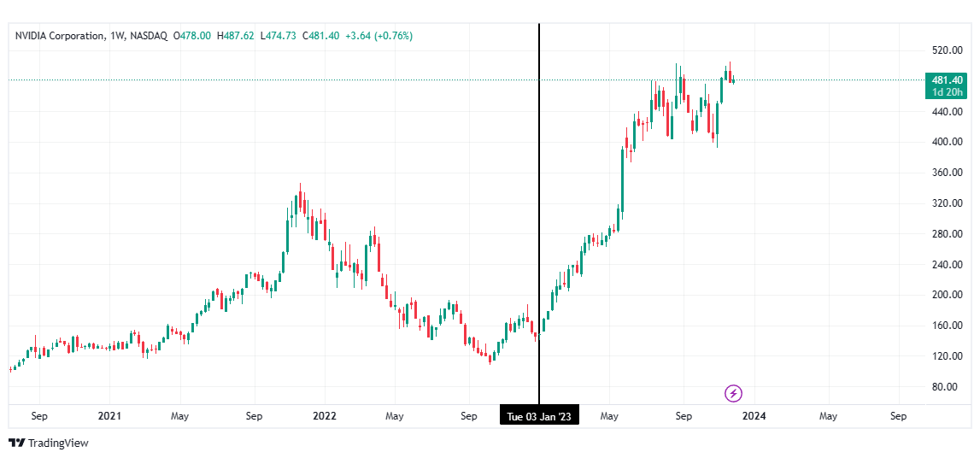Click the change value +3.64 (+0.76%)
Image resolution: width=980 pixels, height=458 pixels.
(x=379, y=36)
